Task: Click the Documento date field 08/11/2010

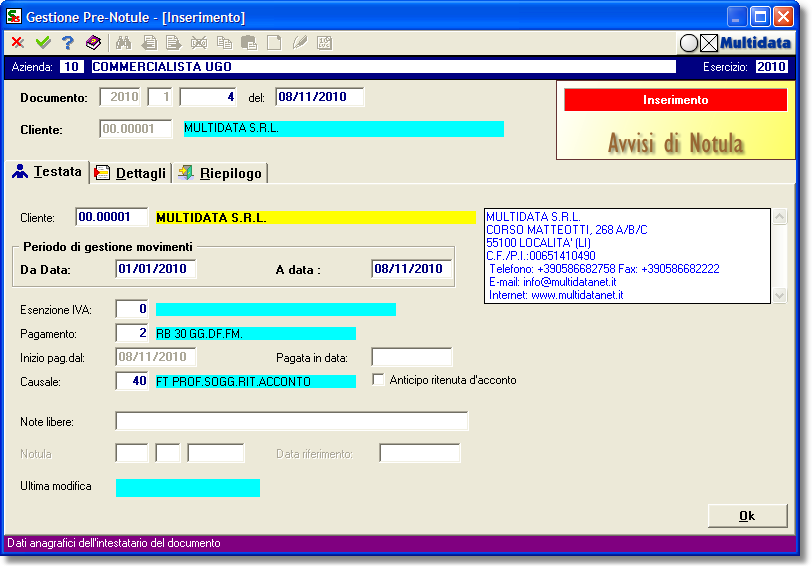Action: point(320,97)
